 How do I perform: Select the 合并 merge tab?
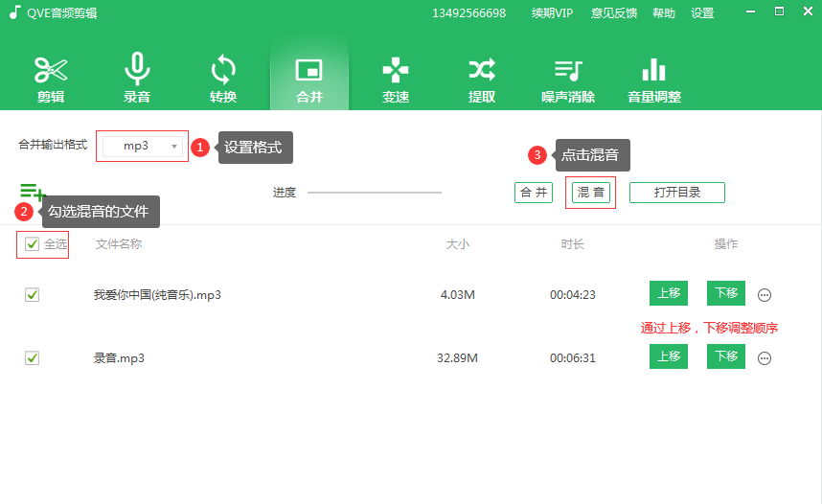click(309, 79)
